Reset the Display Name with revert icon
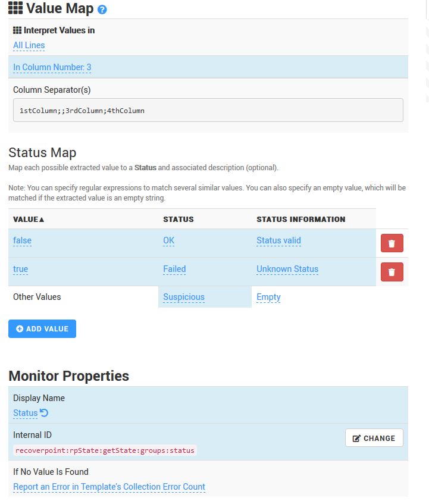The image size is (429, 504). click(x=43, y=413)
